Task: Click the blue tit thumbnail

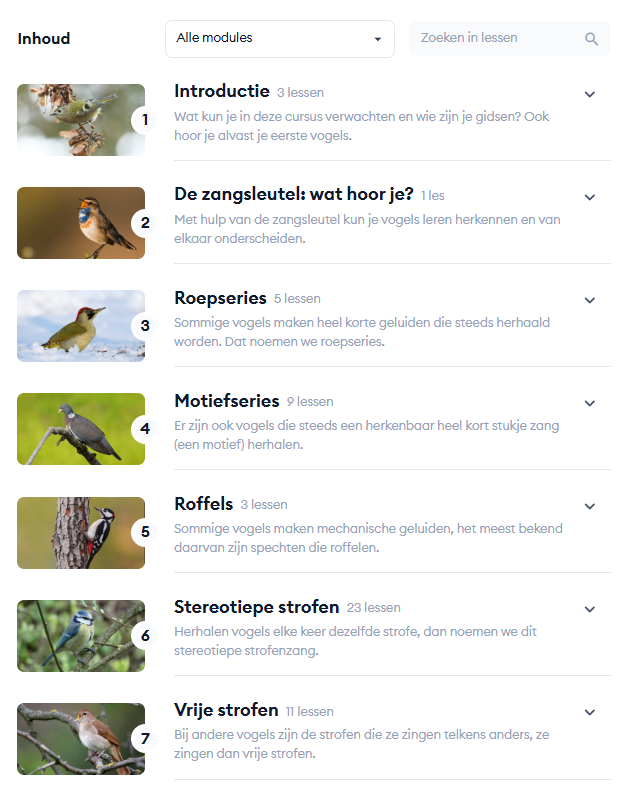Action: coord(80,635)
